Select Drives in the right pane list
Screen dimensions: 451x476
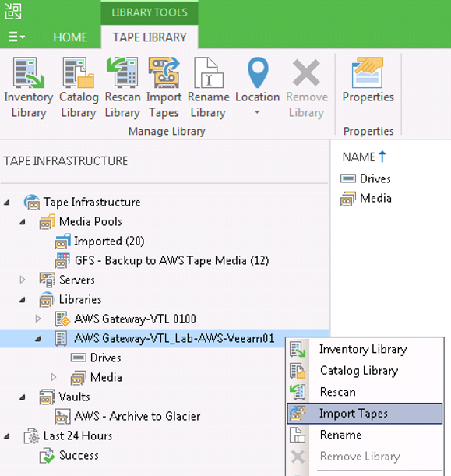375,178
